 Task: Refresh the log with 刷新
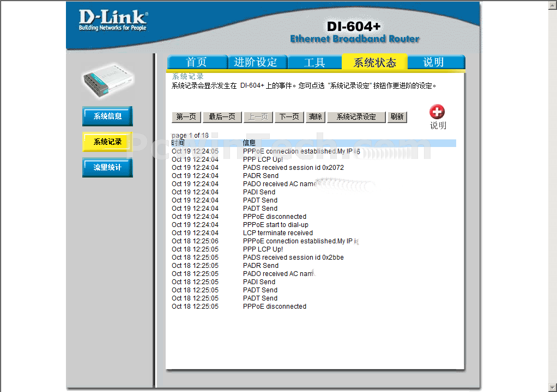coord(397,117)
